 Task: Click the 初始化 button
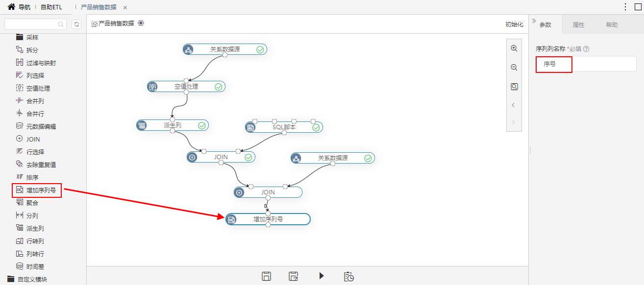(514, 24)
